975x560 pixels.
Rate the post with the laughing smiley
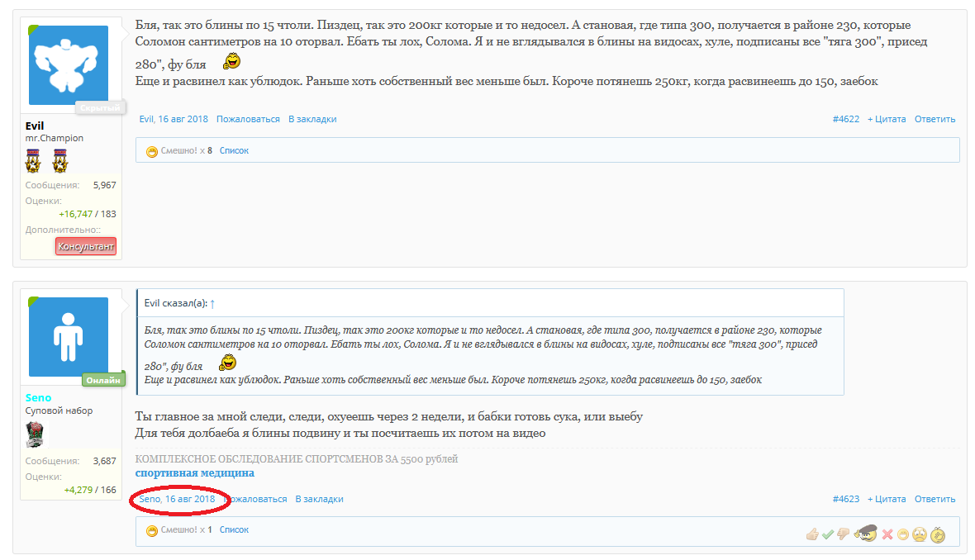(x=903, y=534)
